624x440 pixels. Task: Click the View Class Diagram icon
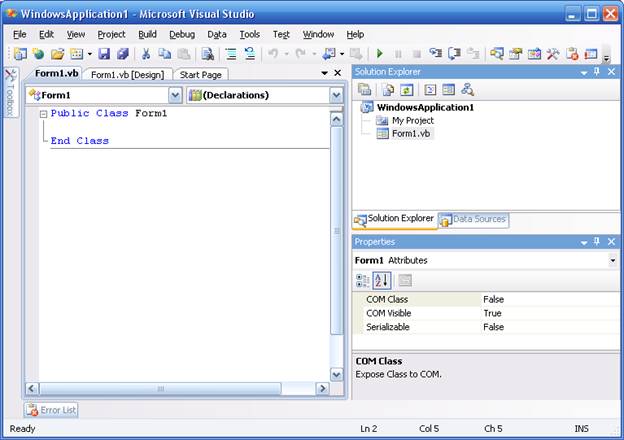(467, 90)
